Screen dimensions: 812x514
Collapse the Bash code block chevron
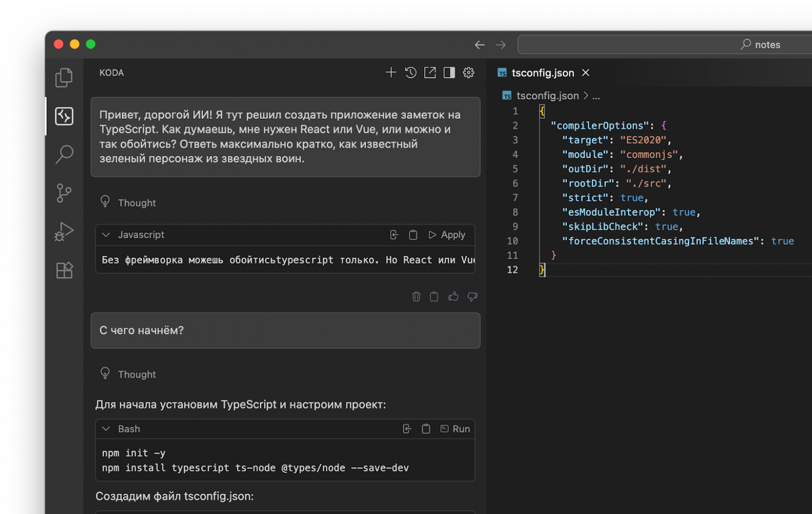[106, 429]
